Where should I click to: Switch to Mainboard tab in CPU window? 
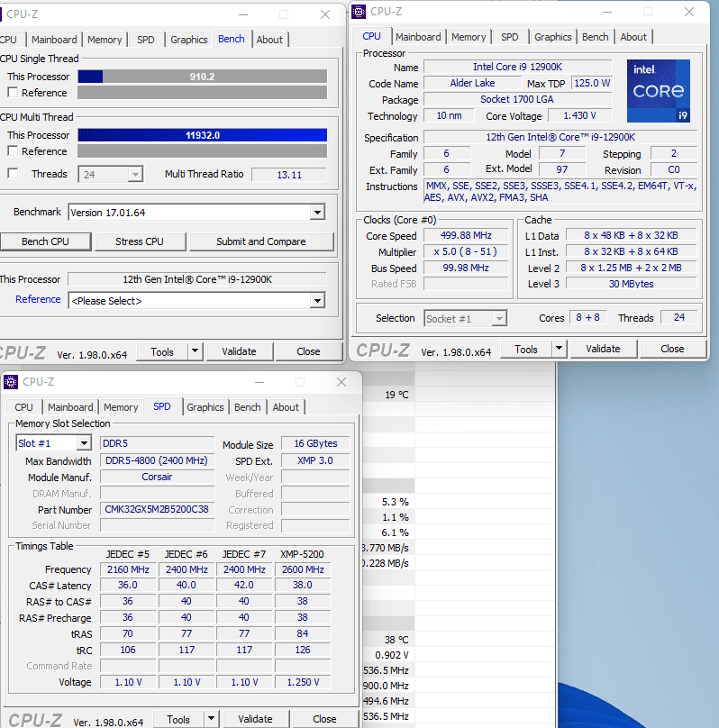click(418, 37)
